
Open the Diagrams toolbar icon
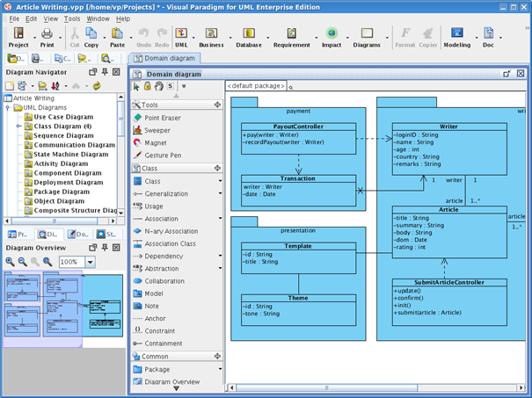pyautogui.click(x=367, y=37)
